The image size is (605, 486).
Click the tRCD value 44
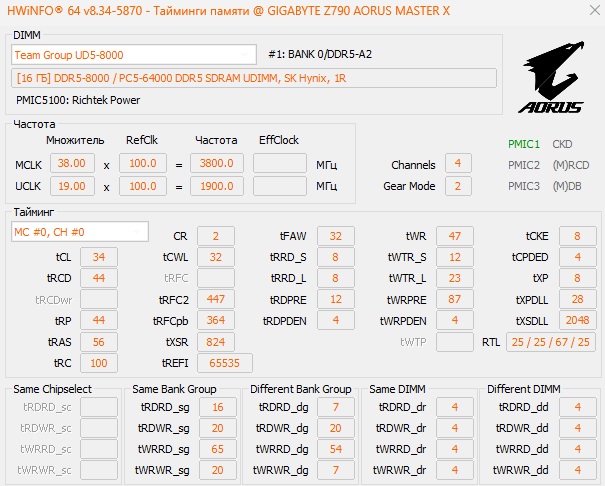click(99, 278)
